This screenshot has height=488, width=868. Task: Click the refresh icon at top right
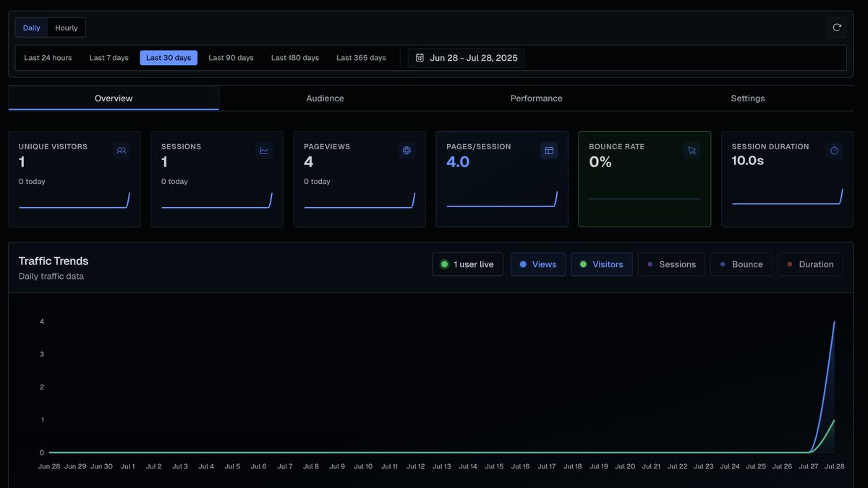coord(837,27)
